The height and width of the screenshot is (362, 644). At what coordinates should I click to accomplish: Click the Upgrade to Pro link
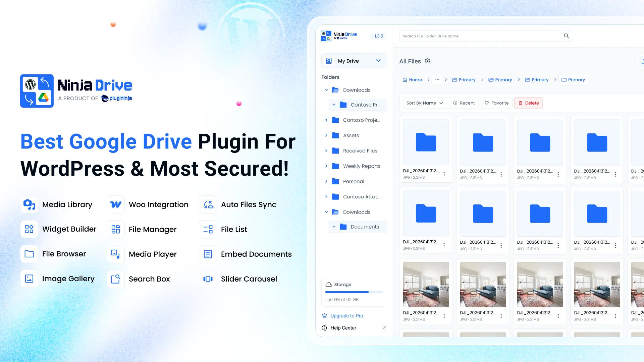coord(347,316)
